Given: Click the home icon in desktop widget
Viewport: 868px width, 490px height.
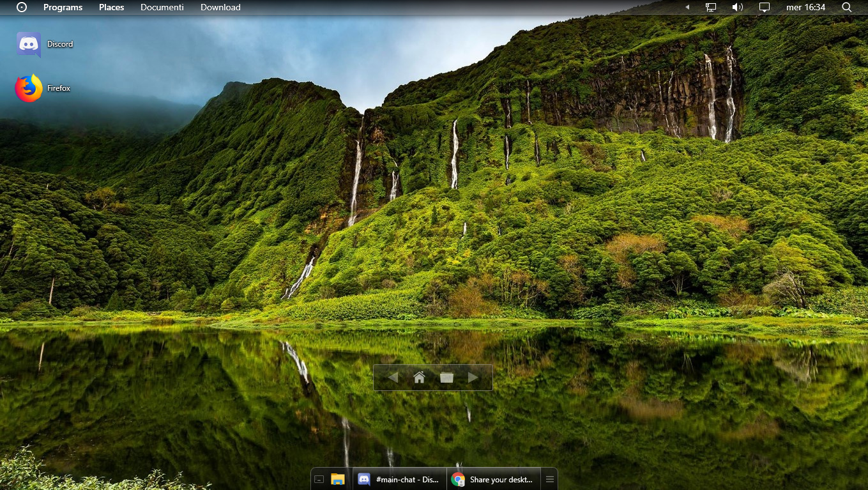Looking at the screenshot, I should click(419, 378).
